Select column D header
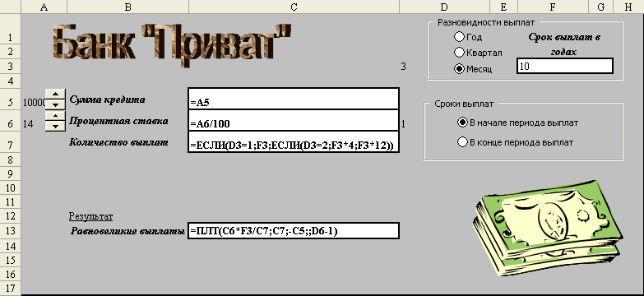644x296 pixels. point(444,7)
